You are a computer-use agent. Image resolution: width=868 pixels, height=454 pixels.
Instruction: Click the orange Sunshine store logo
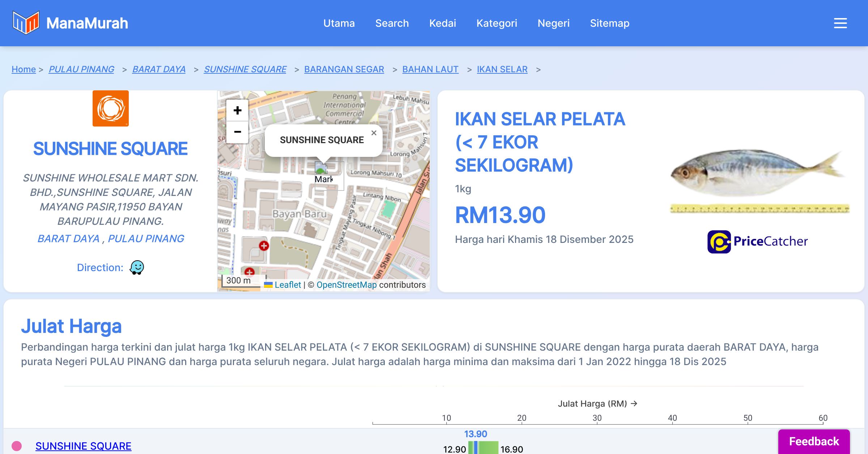[110, 108]
